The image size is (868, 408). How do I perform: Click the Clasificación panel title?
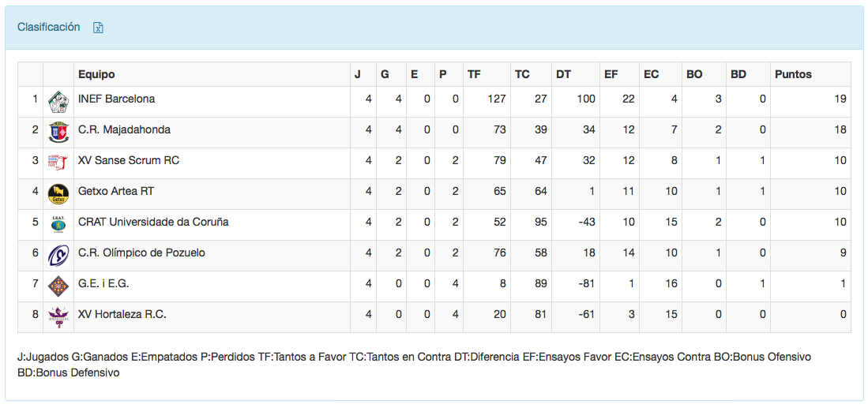[49, 27]
